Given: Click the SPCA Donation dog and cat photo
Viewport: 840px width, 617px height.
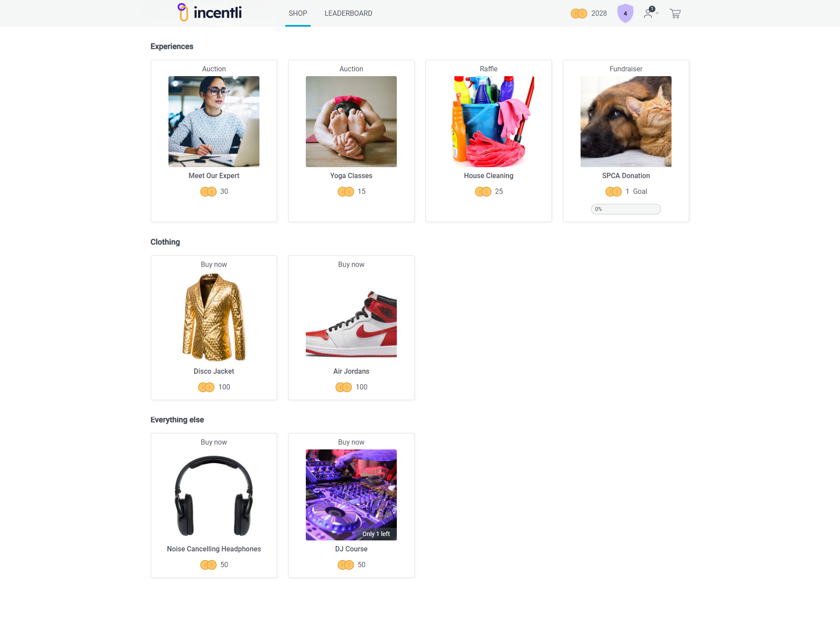Looking at the screenshot, I should (x=626, y=122).
